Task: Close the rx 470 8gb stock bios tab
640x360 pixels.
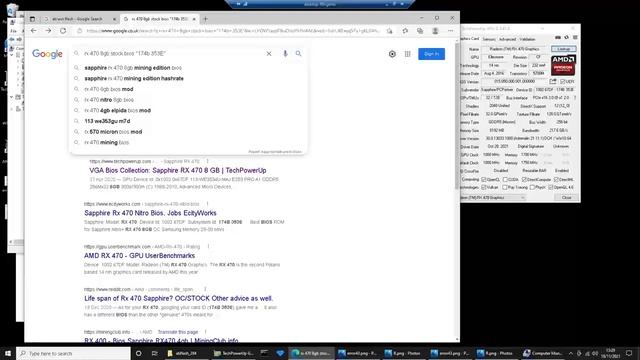Action: click(x=194, y=19)
